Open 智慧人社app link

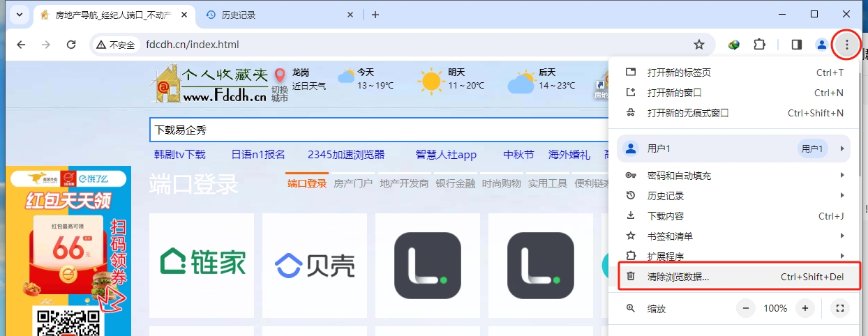(446, 155)
